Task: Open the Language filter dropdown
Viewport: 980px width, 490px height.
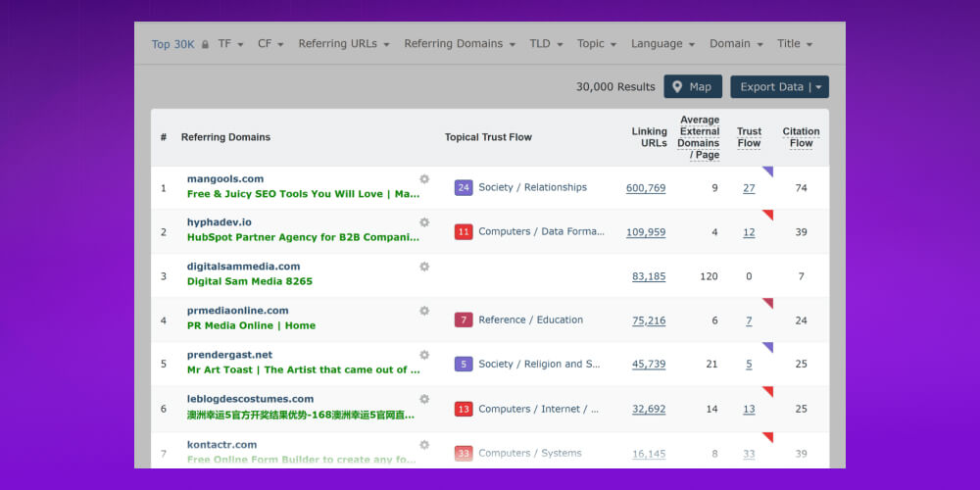Action: 662,44
